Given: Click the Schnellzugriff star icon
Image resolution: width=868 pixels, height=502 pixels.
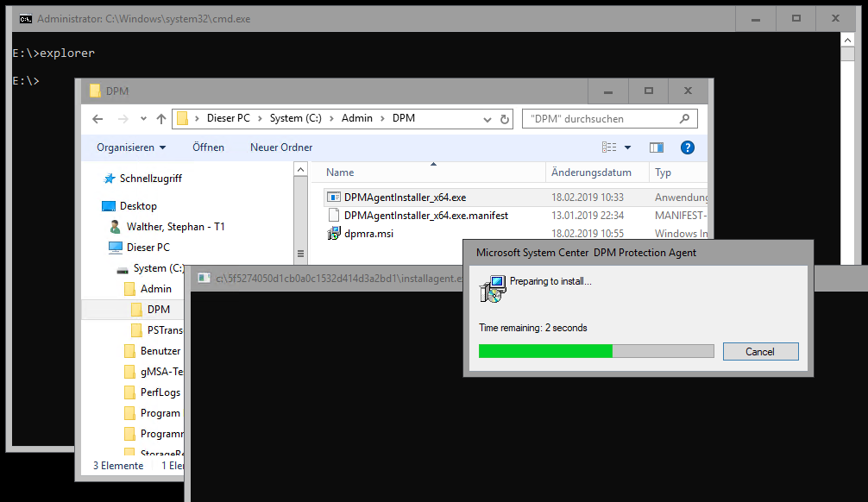Looking at the screenshot, I should (110, 179).
